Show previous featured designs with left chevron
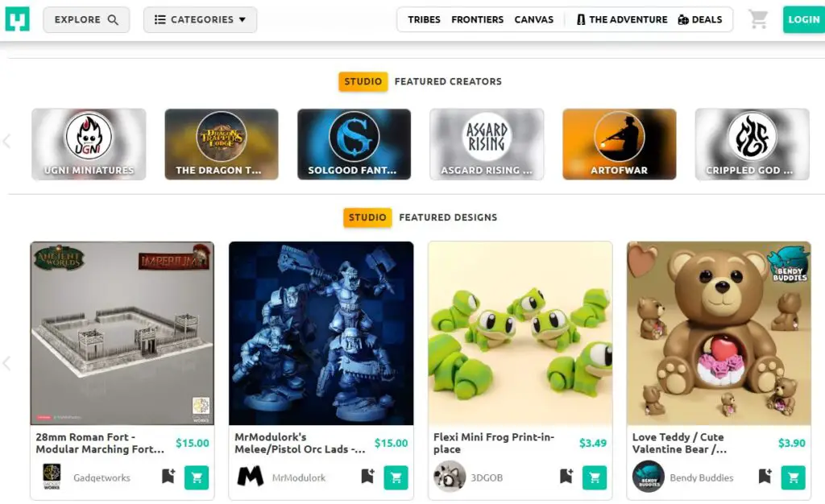Screen dimensions: 825x504 point(6,363)
